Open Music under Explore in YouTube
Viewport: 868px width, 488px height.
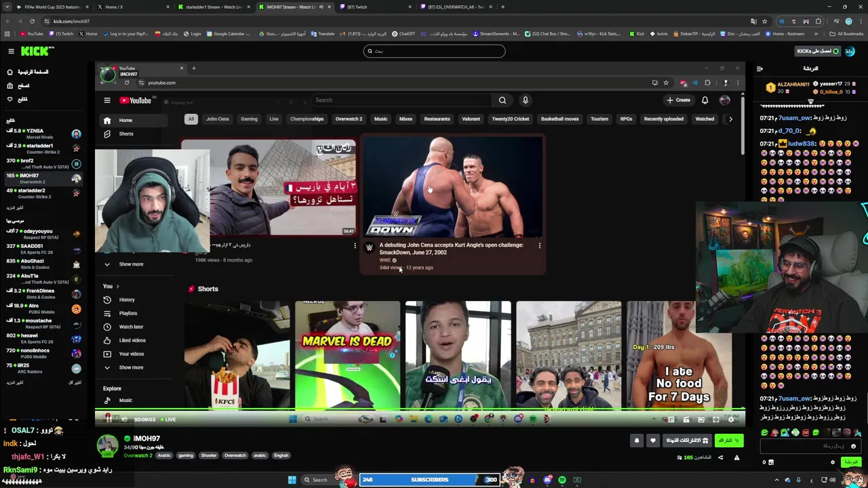coord(125,401)
